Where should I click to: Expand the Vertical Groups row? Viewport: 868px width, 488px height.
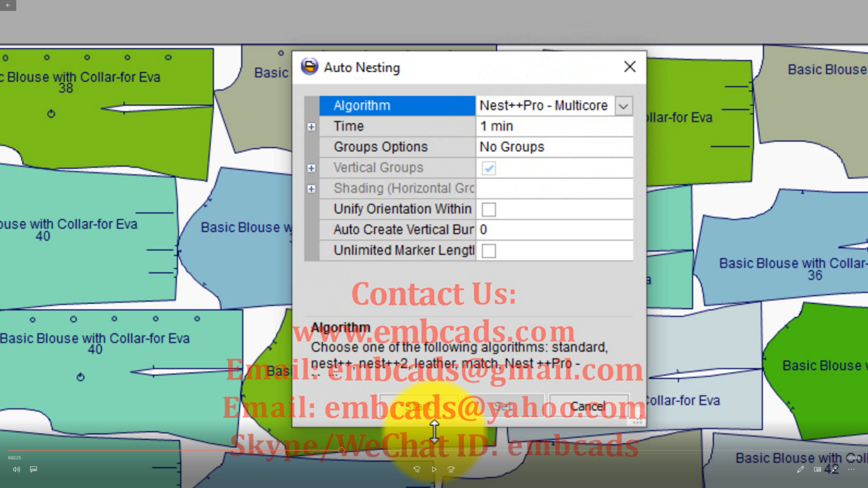[311, 168]
